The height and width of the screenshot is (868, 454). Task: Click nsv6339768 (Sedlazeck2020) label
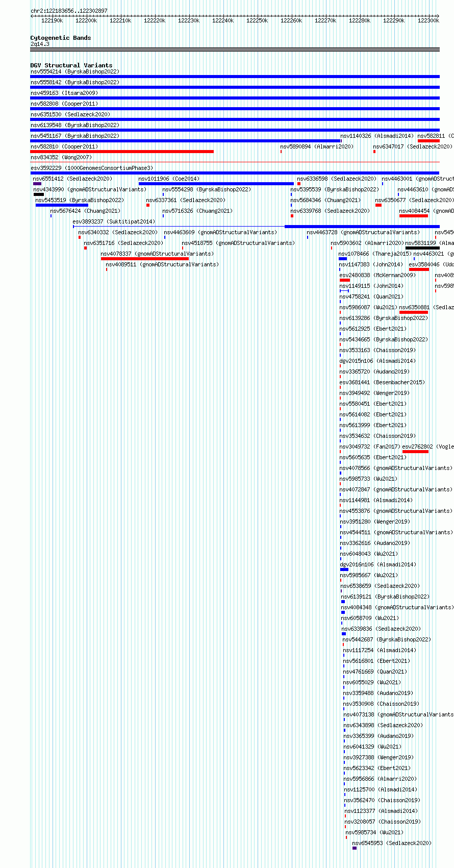tap(331, 211)
